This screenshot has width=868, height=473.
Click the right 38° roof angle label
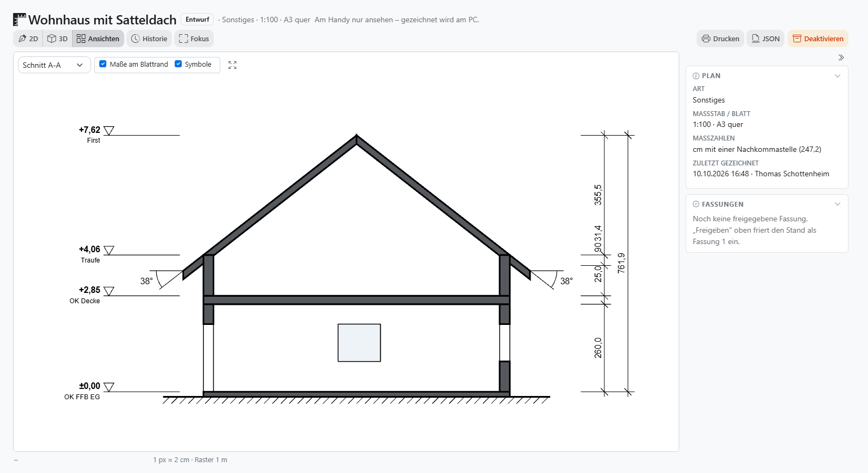(566, 281)
